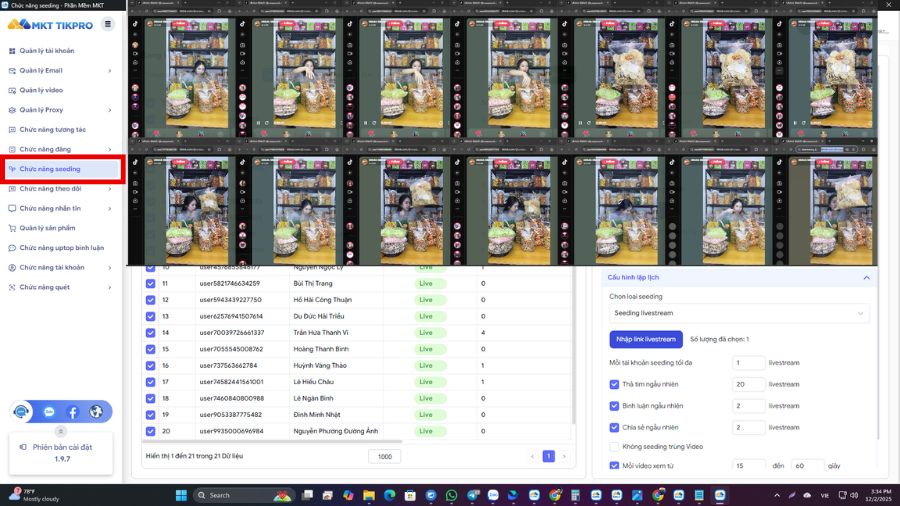Go to the previous table page arrow
Image resolution: width=900 pixels, height=506 pixels.
pos(532,457)
